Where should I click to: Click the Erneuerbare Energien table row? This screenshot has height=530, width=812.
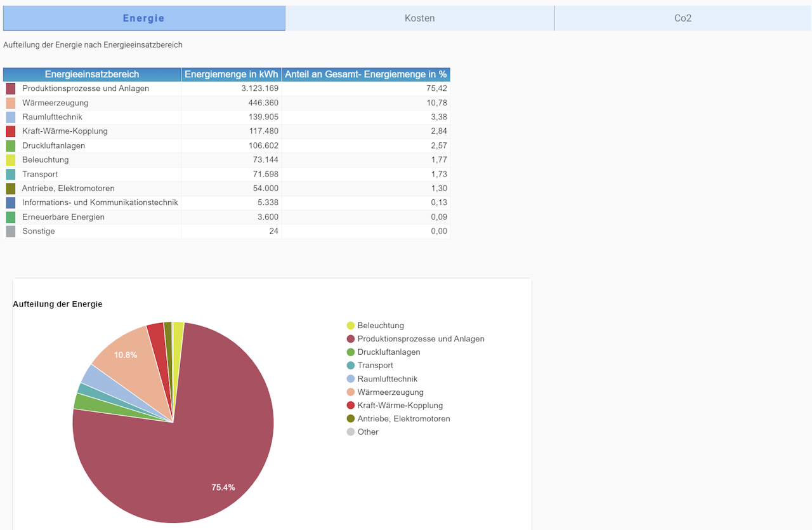pos(226,217)
